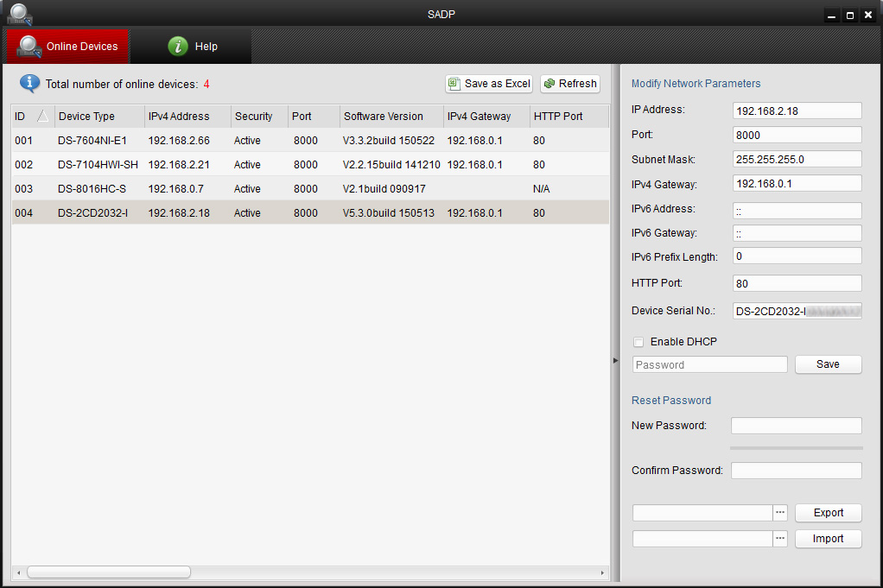Sort by Software Version column
The image size is (883, 588).
tap(391, 116)
